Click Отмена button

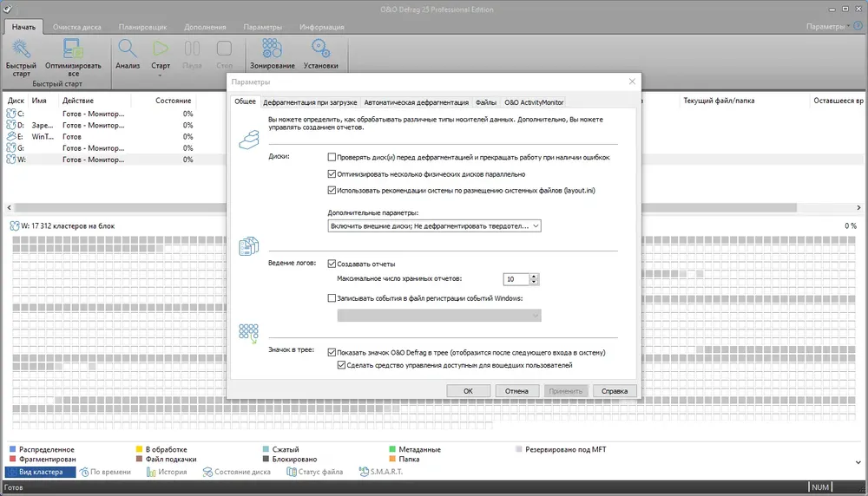[516, 391]
